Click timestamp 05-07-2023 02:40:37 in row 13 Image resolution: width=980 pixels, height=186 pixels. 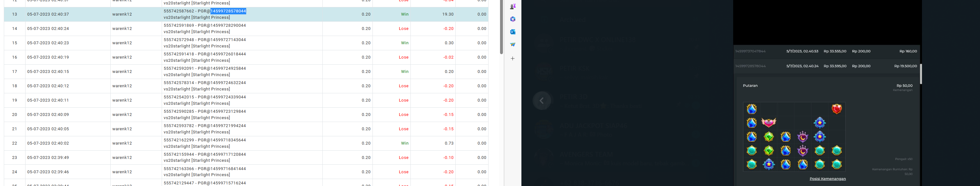48,14
